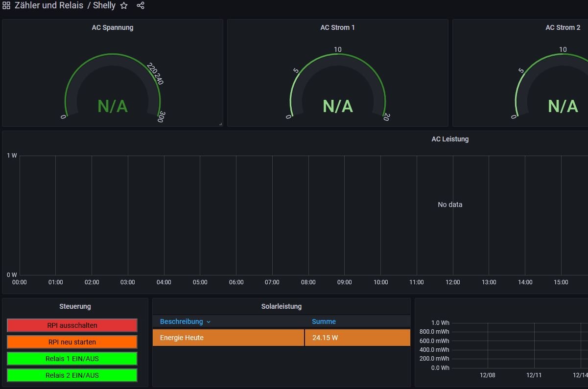
Task: Toggle Relais 1 EIN/AUS
Action: click(x=72, y=359)
